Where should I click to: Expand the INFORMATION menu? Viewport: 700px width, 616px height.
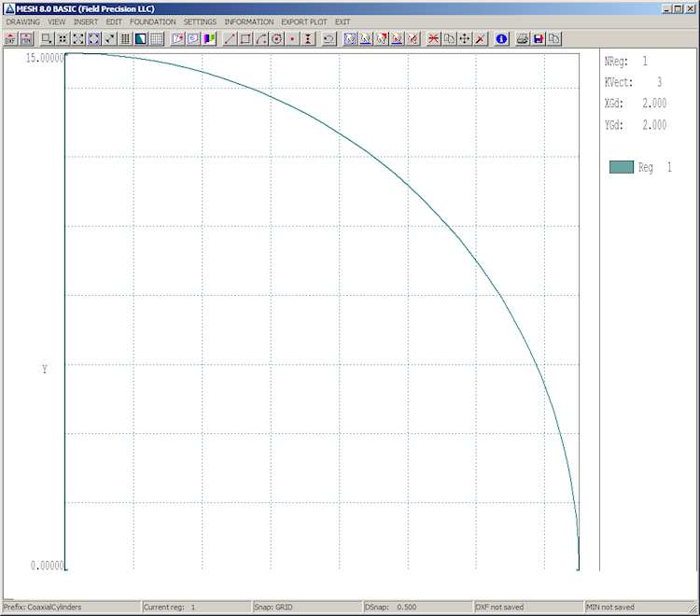249,21
